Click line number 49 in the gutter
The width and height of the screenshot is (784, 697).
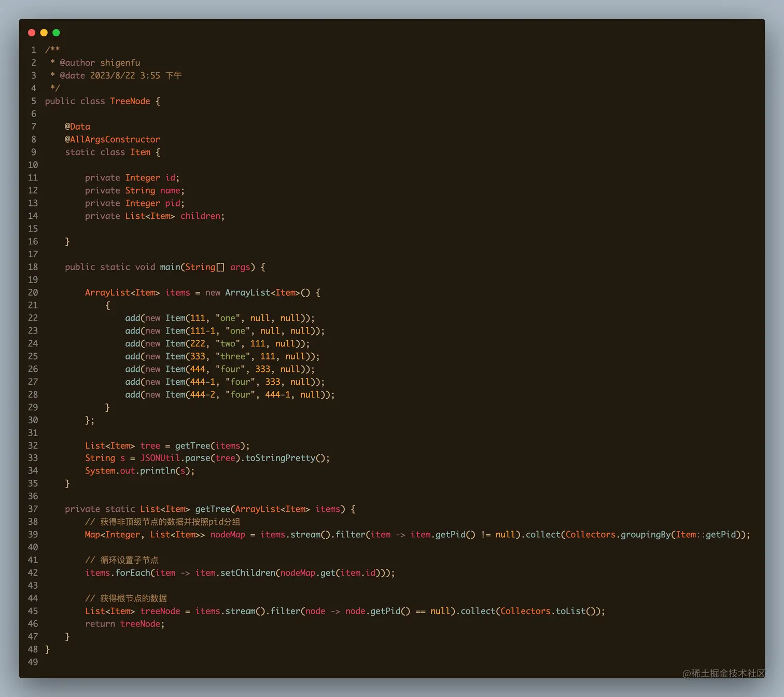[33, 662]
